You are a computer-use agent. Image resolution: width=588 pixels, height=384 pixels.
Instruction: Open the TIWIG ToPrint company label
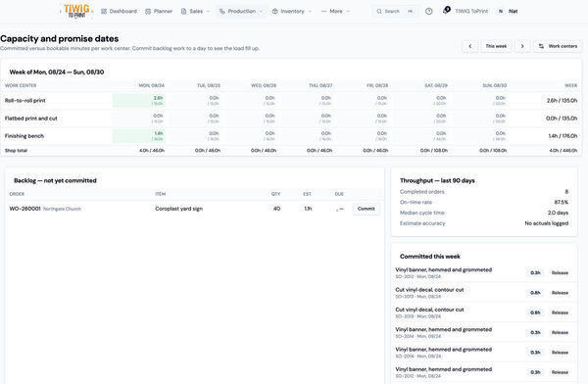pos(471,11)
